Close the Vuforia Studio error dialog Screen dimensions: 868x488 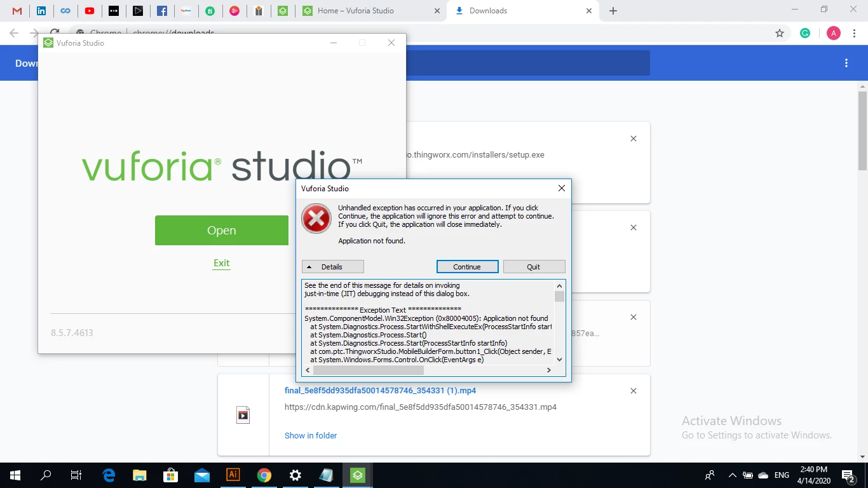[x=561, y=188]
